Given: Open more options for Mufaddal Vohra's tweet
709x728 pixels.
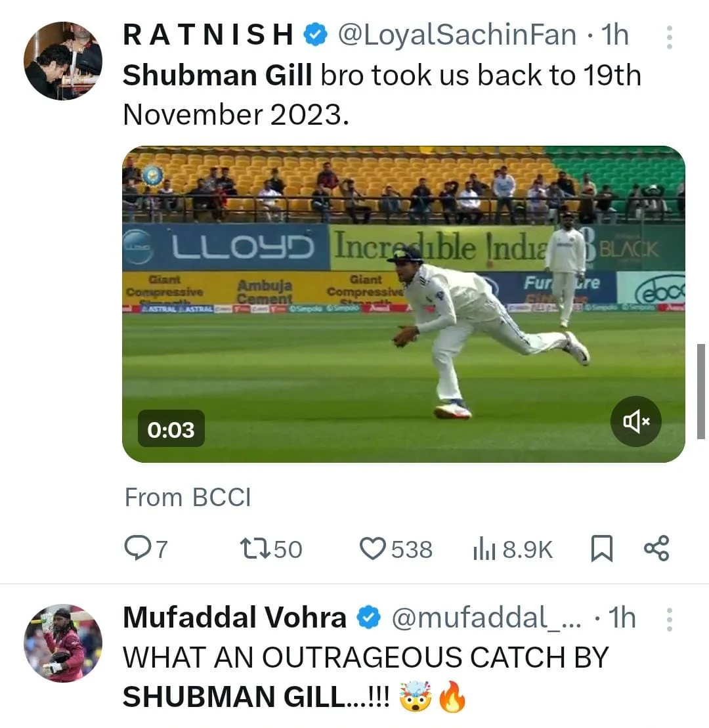Looking at the screenshot, I should (x=669, y=620).
